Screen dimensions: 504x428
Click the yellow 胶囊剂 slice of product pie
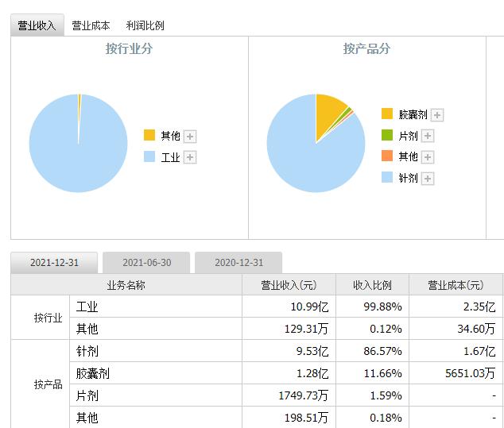click(x=328, y=114)
